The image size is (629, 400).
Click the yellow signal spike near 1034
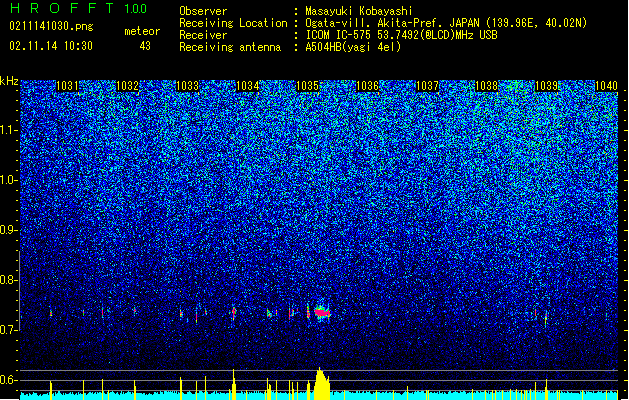pos(233,384)
